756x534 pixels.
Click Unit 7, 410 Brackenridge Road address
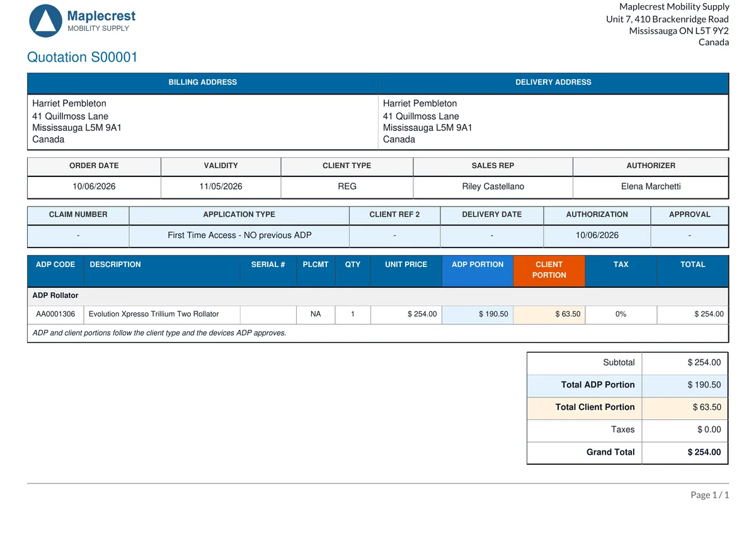pyautogui.click(x=668, y=19)
